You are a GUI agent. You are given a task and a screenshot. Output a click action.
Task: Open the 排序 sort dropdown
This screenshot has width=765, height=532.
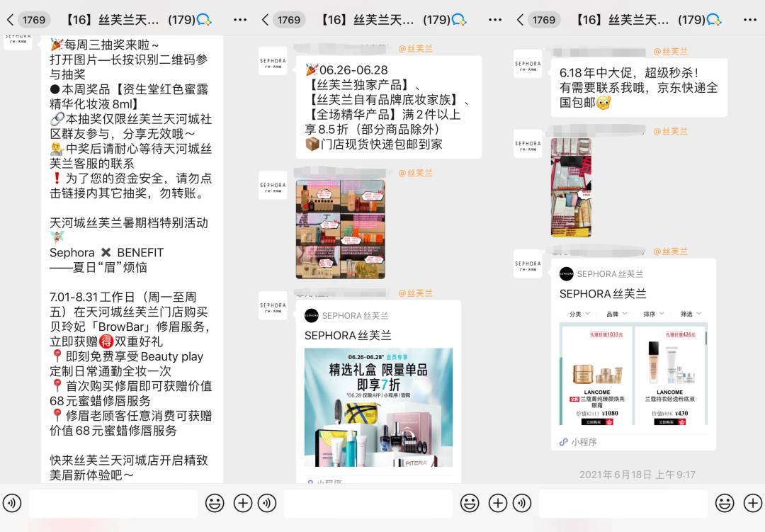point(653,314)
